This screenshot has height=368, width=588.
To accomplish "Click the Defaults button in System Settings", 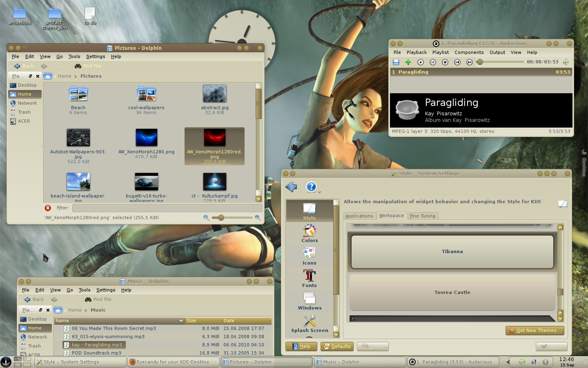I will (337, 346).
